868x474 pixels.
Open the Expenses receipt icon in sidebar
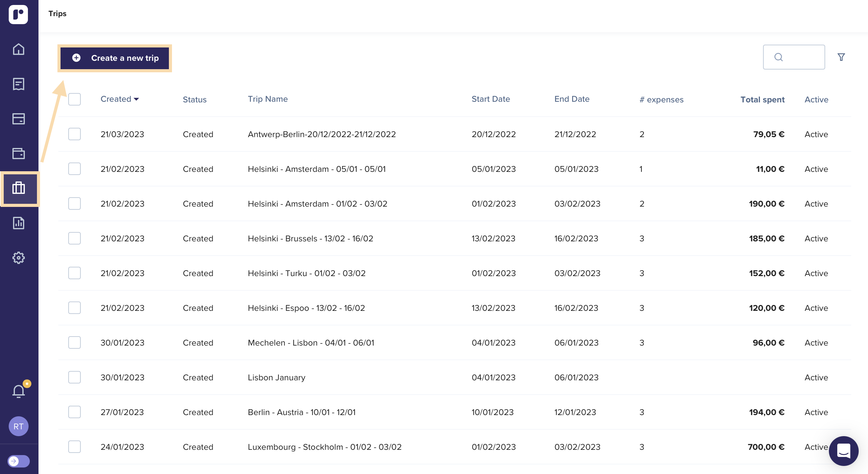point(19,84)
